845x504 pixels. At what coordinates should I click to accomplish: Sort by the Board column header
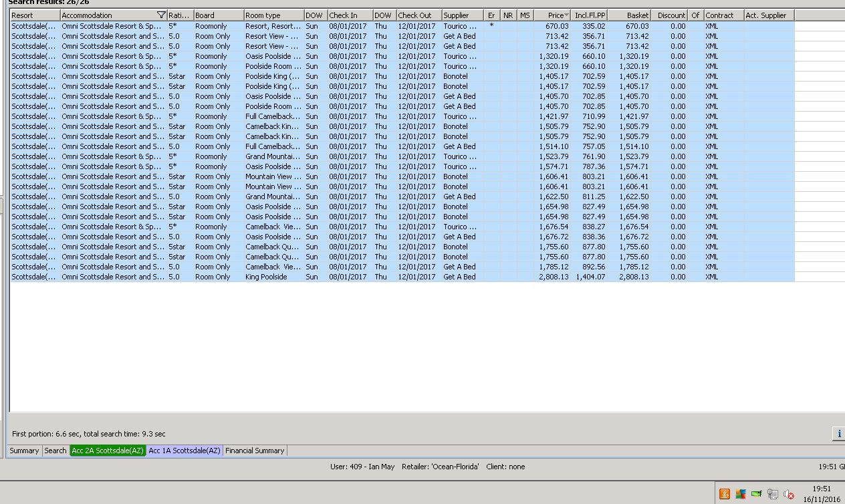pyautogui.click(x=219, y=15)
